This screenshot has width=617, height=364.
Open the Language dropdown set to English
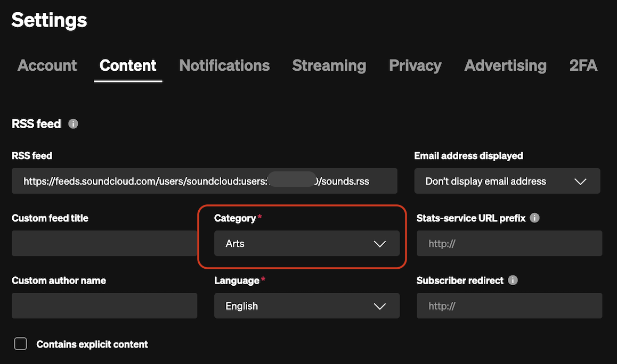click(x=306, y=306)
